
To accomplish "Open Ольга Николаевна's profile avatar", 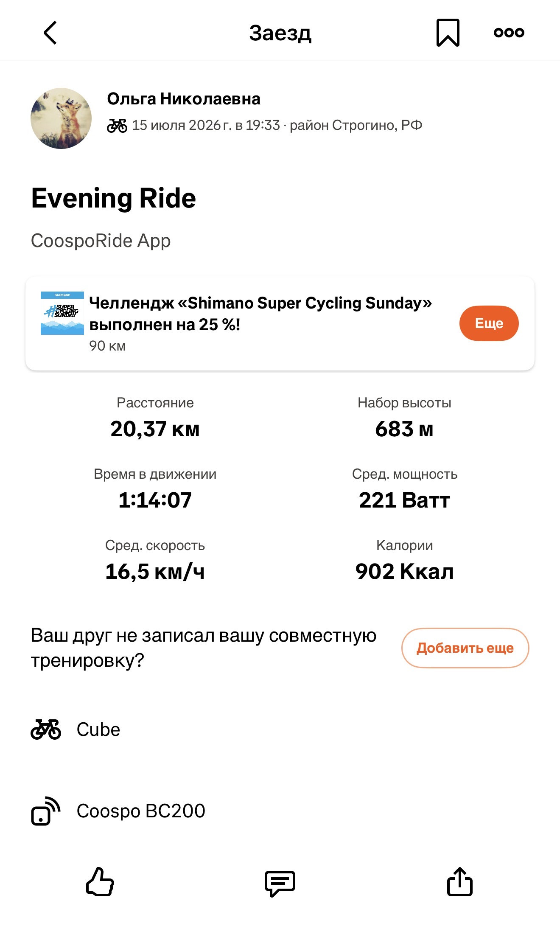I will pyautogui.click(x=61, y=118).
